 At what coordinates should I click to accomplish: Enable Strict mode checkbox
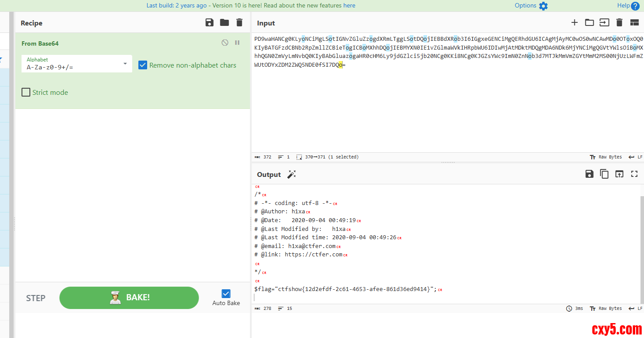pos(26,92)
